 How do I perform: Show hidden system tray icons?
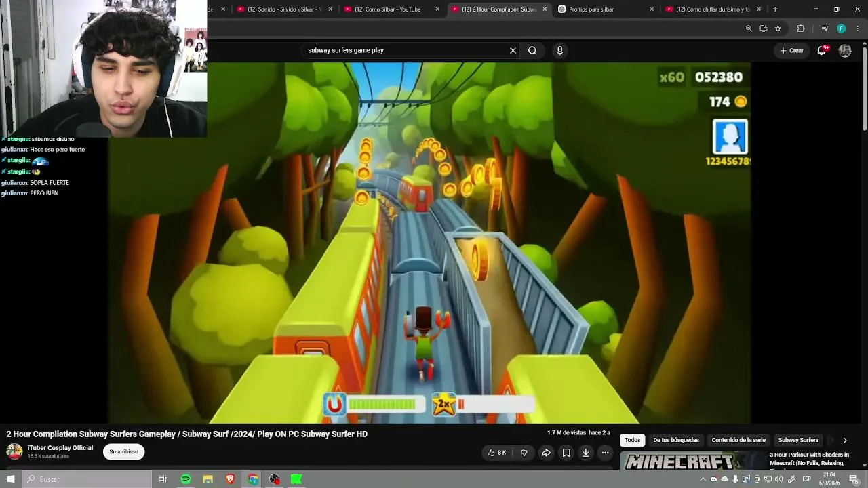703,479
